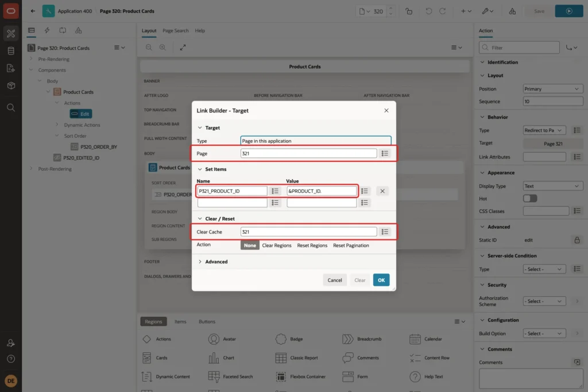This screenshot has width=588, height=392.
Task: Switch to Buttons gallery tab
Action: (207, 321)
